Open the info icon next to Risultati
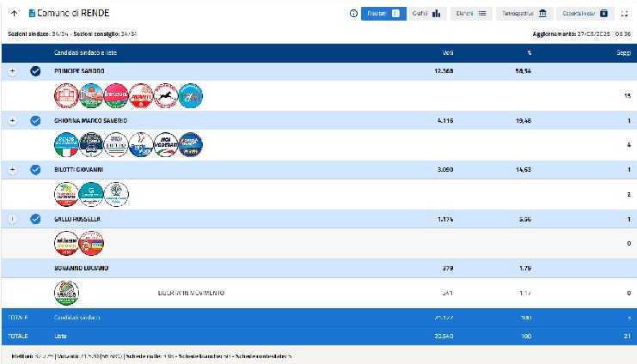Screen dimensions: 637x364 click(353, 14)
